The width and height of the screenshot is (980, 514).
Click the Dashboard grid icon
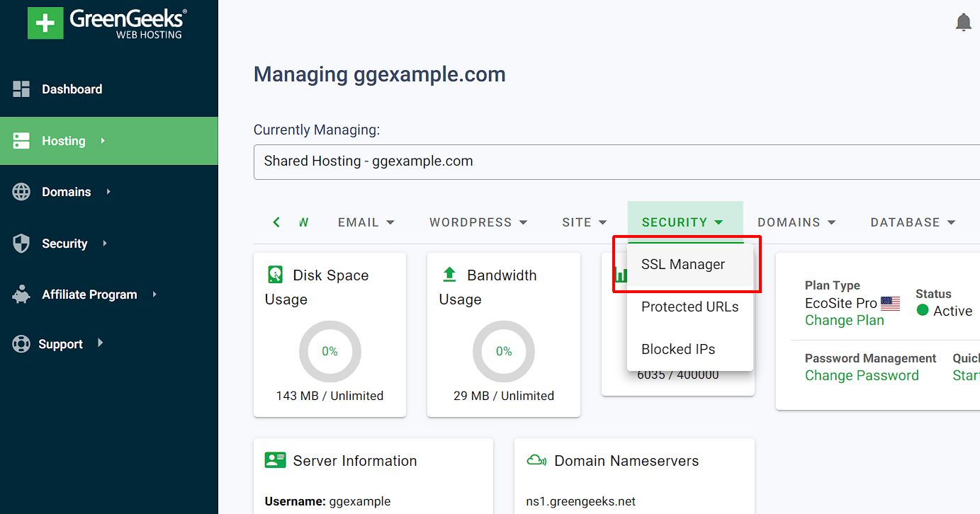pos(21,89)
